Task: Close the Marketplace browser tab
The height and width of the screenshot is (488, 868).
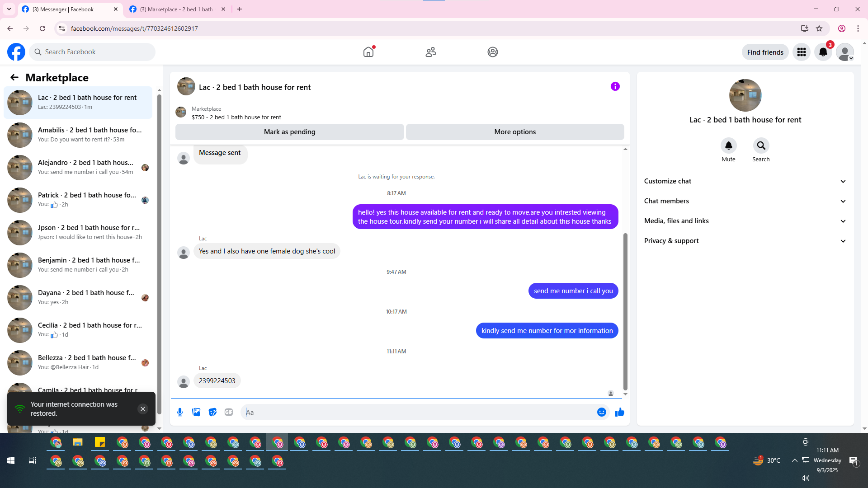Action: click(x=223, y=9)
